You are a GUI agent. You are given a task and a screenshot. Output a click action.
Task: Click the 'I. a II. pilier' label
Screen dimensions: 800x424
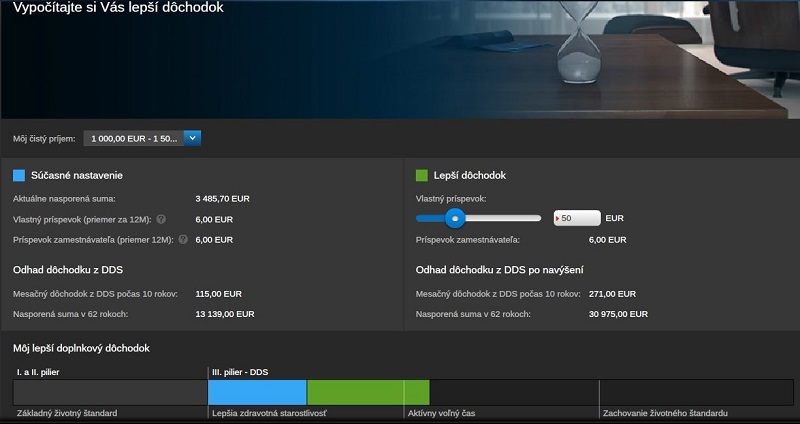(x=38, y=372)
